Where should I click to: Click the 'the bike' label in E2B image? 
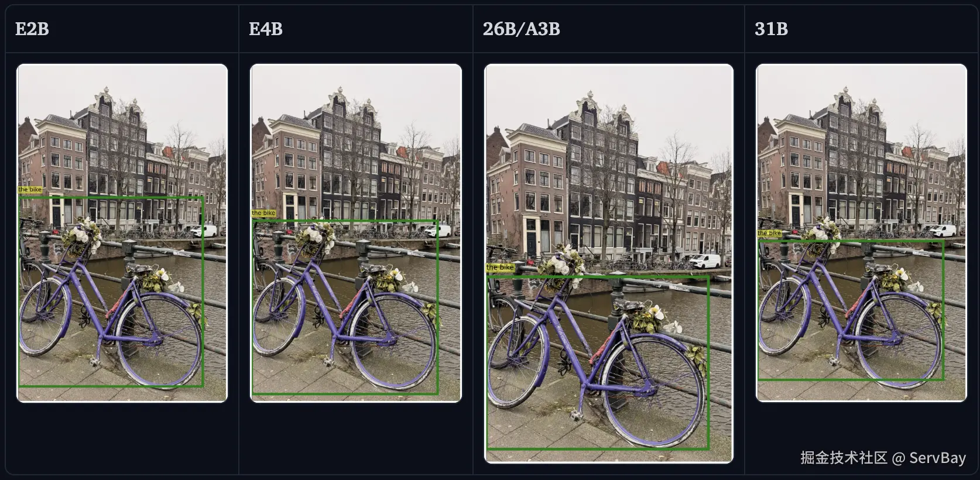click(30, 190)
